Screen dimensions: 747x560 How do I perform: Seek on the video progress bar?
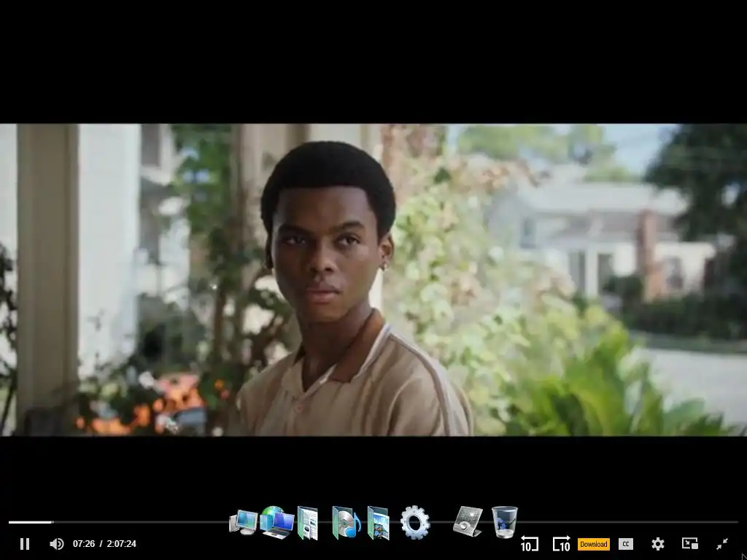pos(373,522)
